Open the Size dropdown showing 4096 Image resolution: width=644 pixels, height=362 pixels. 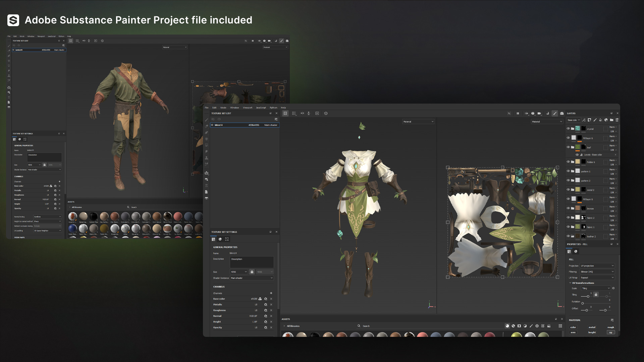click(239, 272)
